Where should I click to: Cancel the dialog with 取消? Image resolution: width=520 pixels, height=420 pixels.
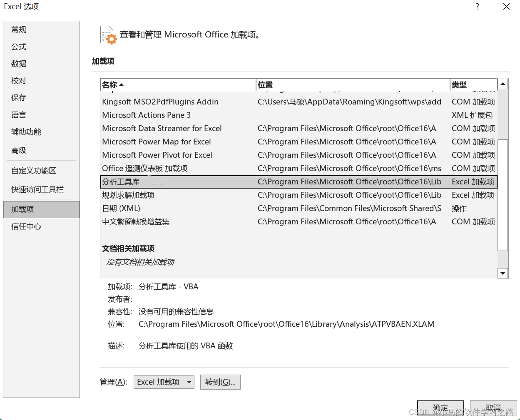493,408
